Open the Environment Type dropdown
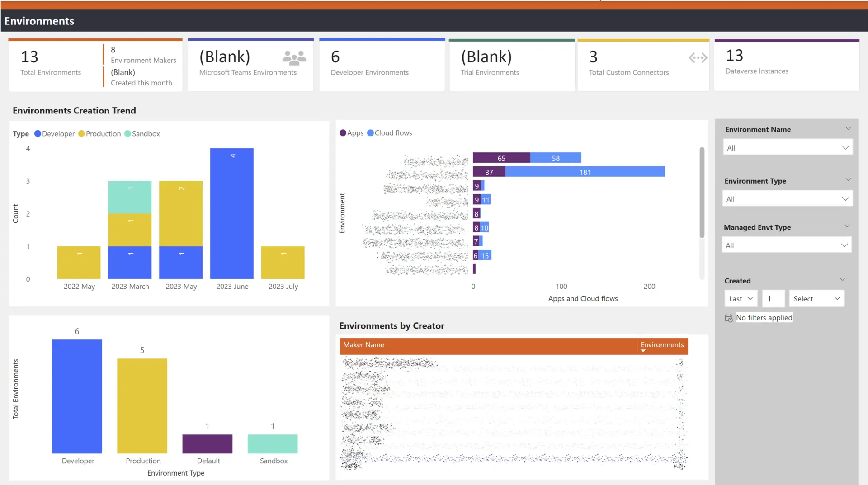 click(x=787, y=199)
